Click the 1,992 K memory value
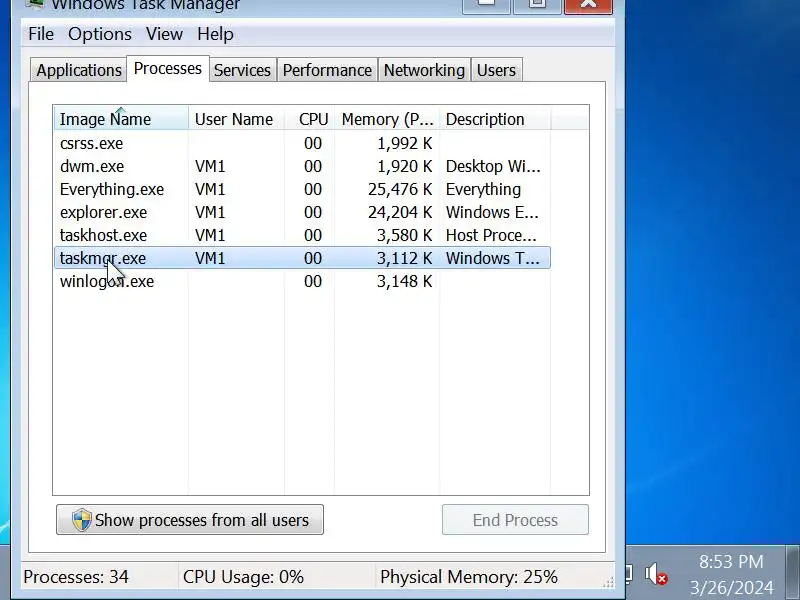Screen dimensions: 800x600 pos(405,143)
